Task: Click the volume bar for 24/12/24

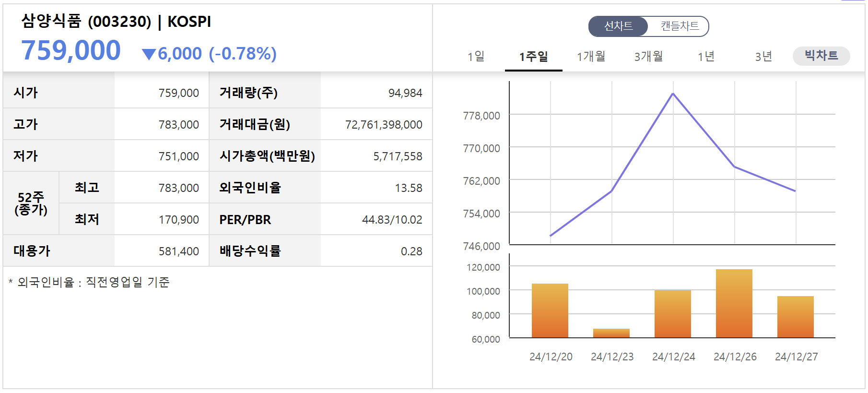Action: pos(673,314)
